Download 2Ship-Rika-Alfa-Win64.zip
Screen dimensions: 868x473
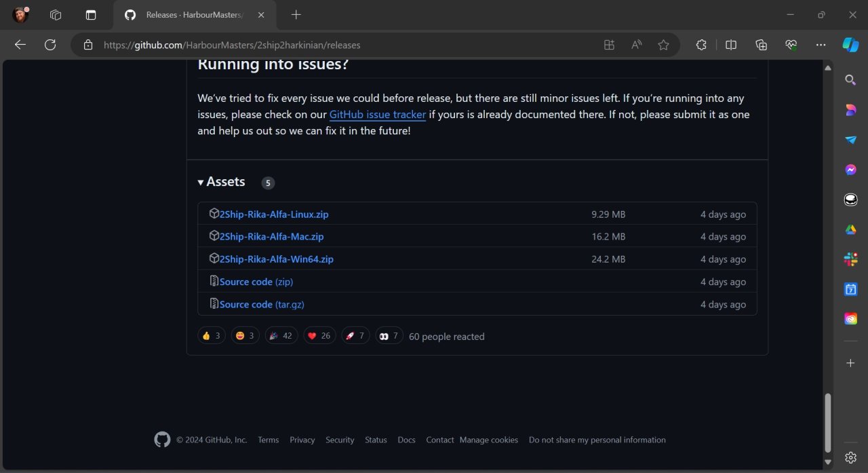[276, 259]
